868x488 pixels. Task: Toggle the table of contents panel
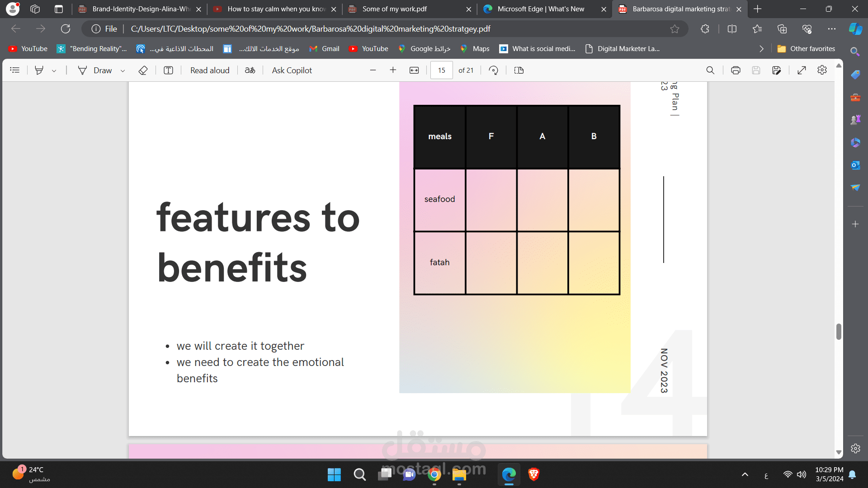tap(15, 70)
